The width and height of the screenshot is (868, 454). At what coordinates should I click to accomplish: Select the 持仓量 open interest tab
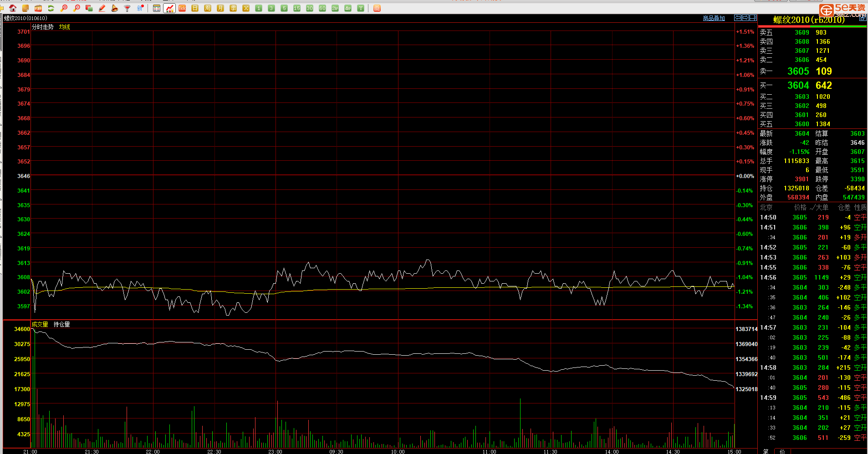tap(62, 324)
